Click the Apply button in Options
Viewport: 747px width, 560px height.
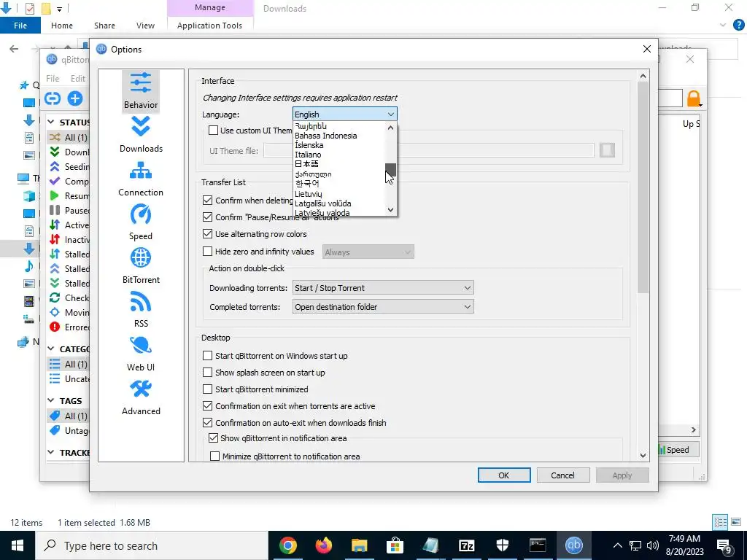pyautogui.click(x=622, y=475)
